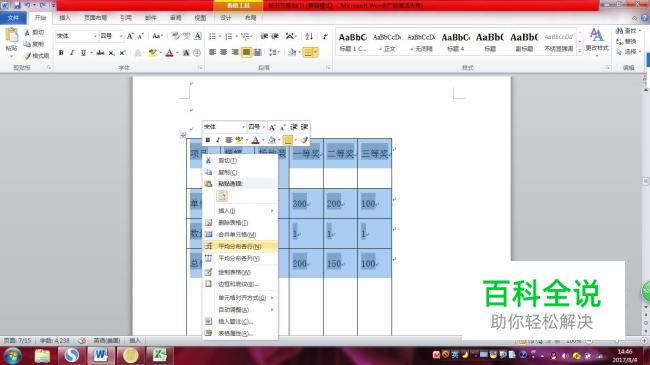
Task: Click the table move handle above the table
Action: pos(183,135)
